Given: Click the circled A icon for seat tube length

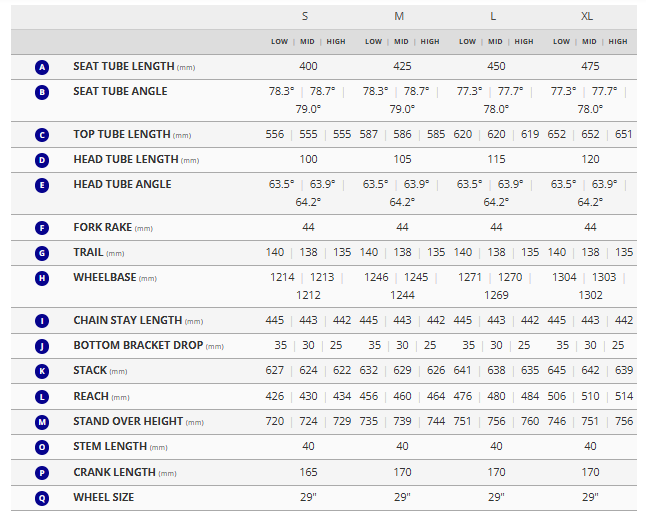Looking at the screenshot, I should pyautogui.click(x=42, y=67).
